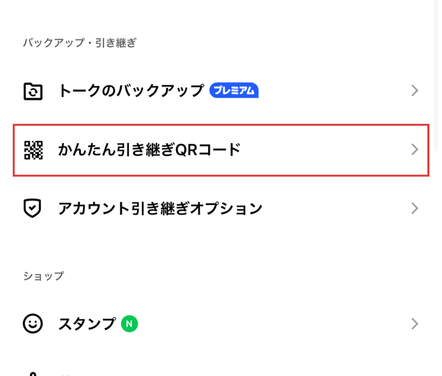Click the blue プレミアム badge

click(x=234, y=90)
